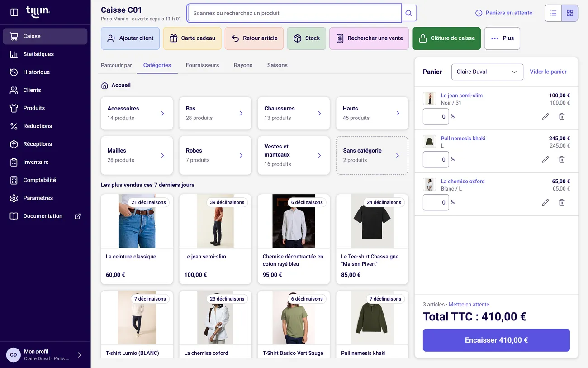
Task: Open Historique in the sidebar
Action: 45,72
